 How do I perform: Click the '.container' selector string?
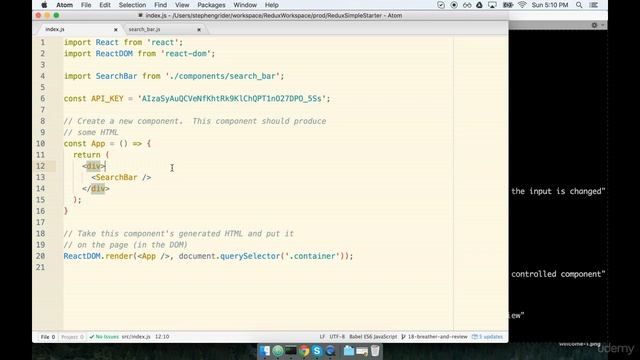pos(312,256)
